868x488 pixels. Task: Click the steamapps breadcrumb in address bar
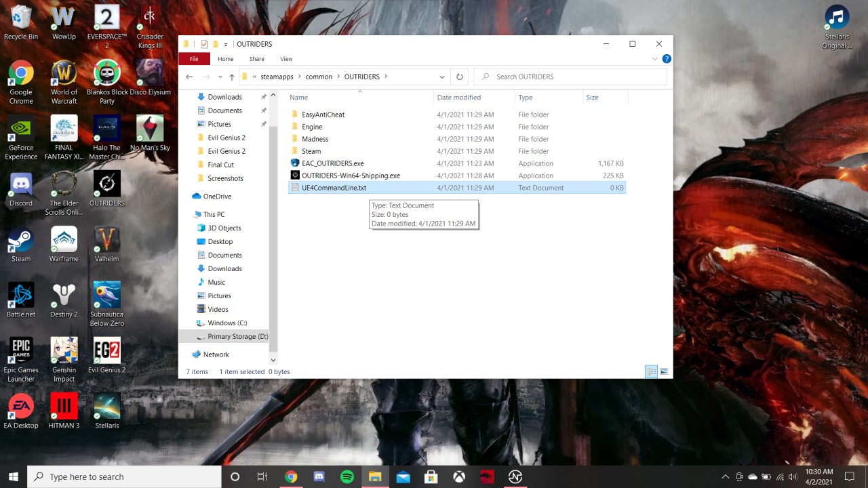coord(277,77)
